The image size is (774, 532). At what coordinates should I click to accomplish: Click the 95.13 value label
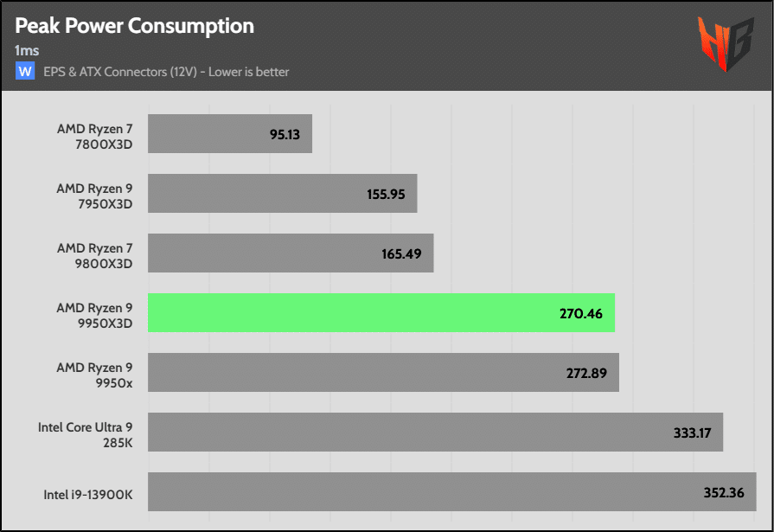(285, 135)
